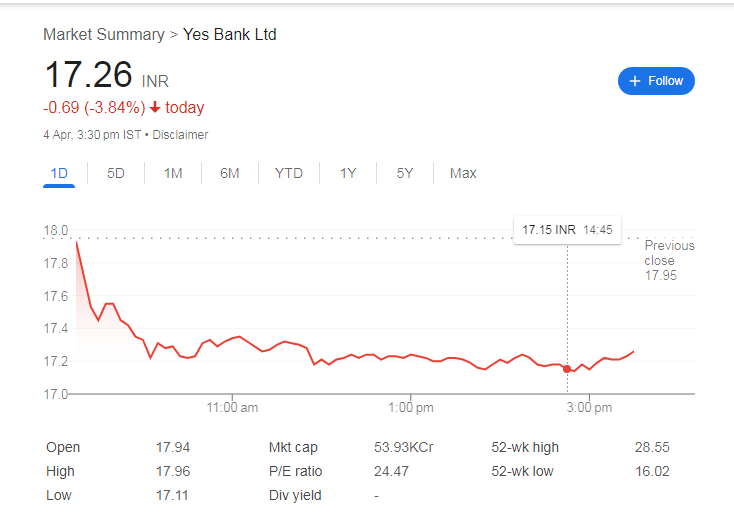Click the Previous close 17.95 label
This screenshot has height=524, width=734.
pos(669,260)
